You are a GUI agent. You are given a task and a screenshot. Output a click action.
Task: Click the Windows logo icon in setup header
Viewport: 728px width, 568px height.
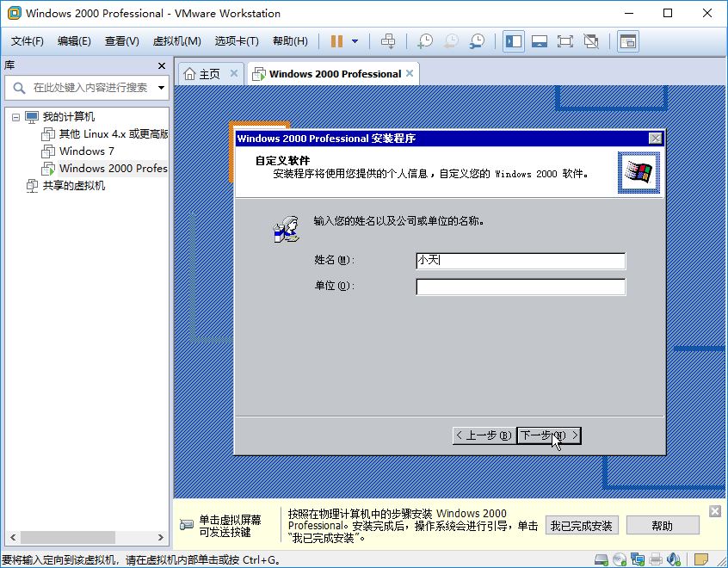click(x=639, y=172)
